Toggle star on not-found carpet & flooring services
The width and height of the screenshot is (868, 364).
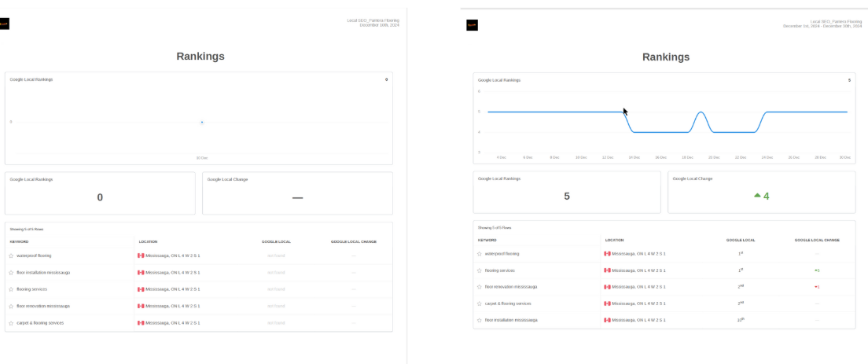pyautogui.click(x=12, y=323)
